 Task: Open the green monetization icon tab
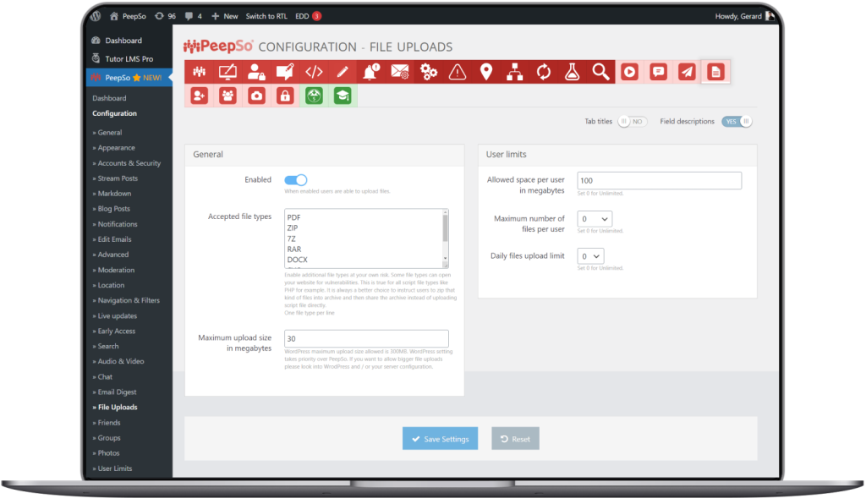point(314,96)
